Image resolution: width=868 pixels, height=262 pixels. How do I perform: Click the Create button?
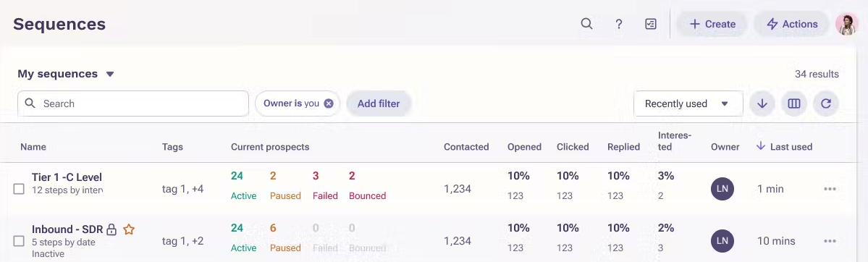[712, 24]
